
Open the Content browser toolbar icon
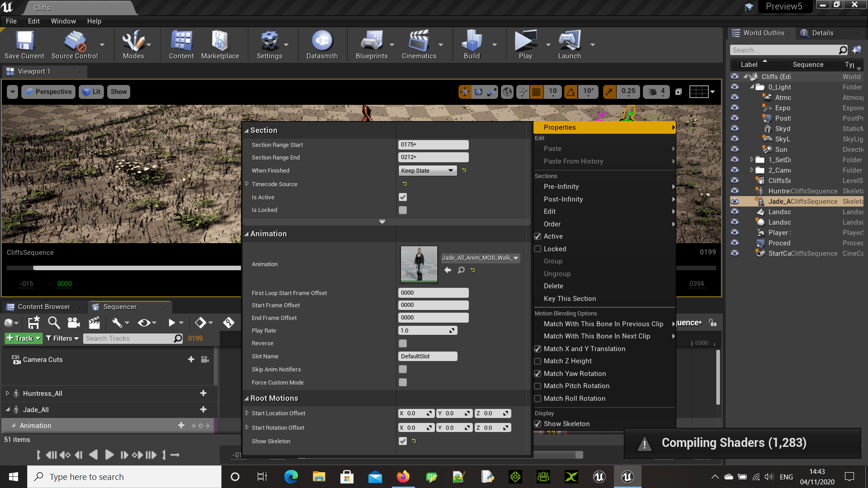coord(181,45)
